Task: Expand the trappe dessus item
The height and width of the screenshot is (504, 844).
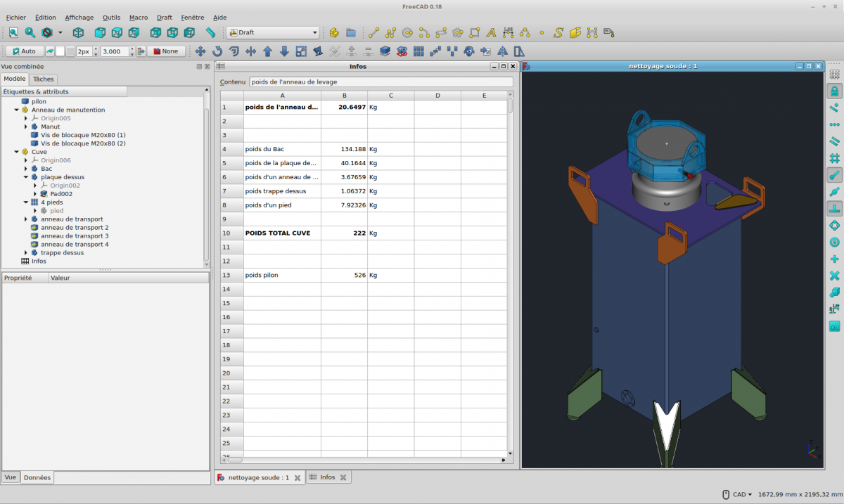Action: coord(26,253)
